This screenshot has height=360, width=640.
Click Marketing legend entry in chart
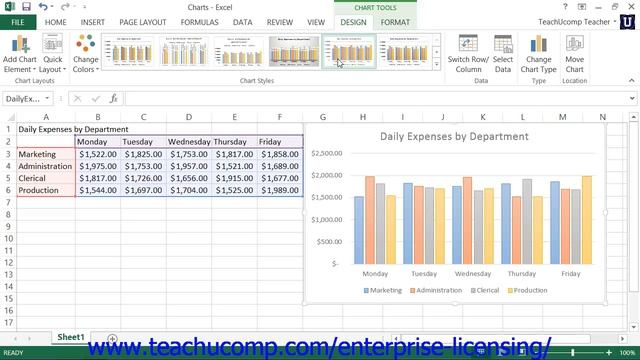pyautogui.click(x=383, y=290)
